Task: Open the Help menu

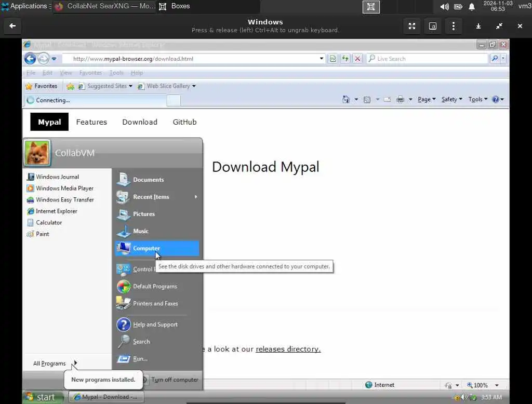Action: [137, 73]
